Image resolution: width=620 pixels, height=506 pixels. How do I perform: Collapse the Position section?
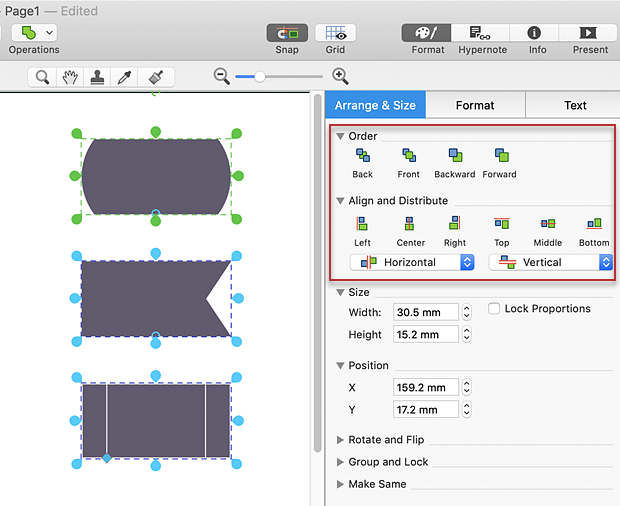click(340, 366)
